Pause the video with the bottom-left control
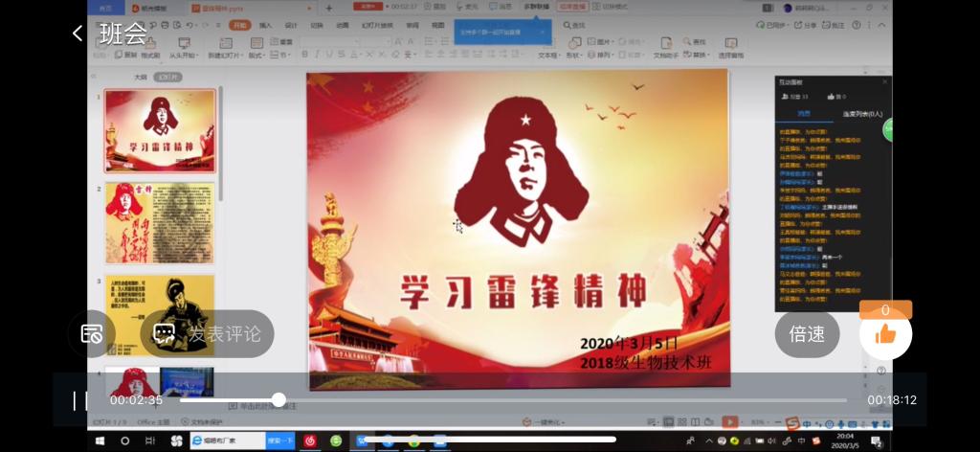 click(80, 400)
